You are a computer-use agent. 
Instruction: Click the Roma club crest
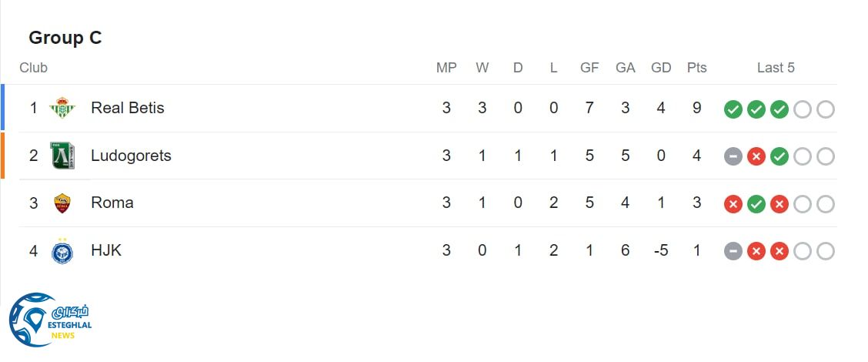(62, 203)
